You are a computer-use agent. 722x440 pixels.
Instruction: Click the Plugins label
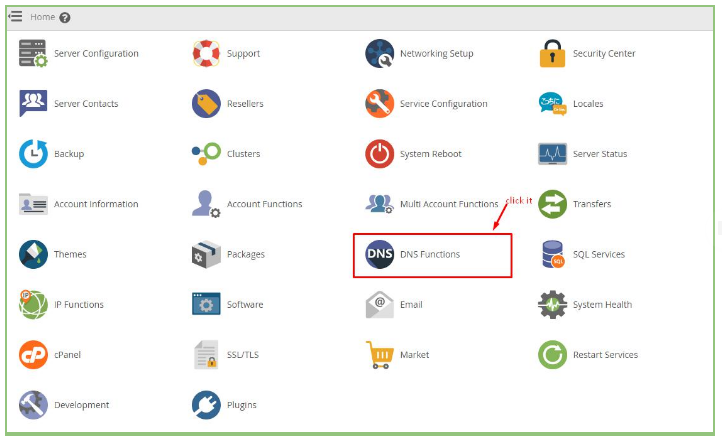click(x=241, y=405)
